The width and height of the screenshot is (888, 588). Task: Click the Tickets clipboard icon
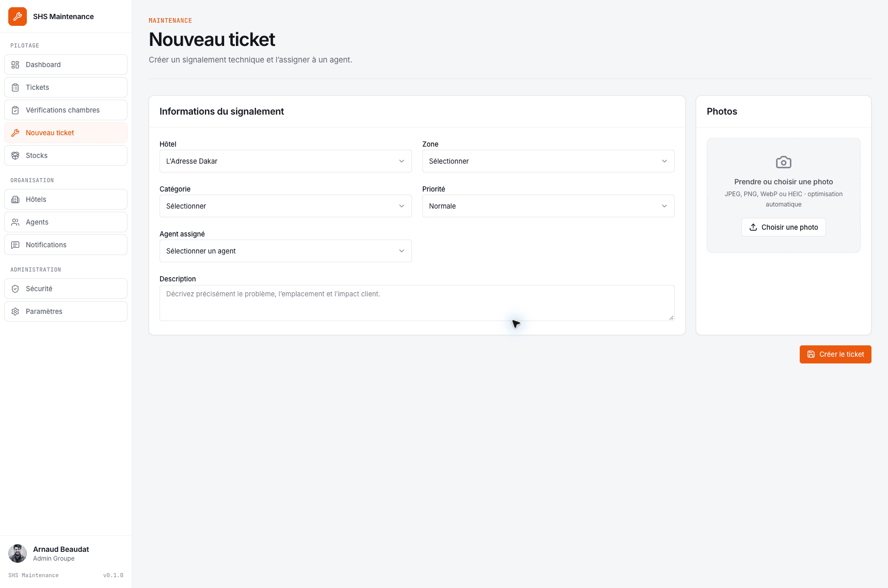click(x=15, y=87)
